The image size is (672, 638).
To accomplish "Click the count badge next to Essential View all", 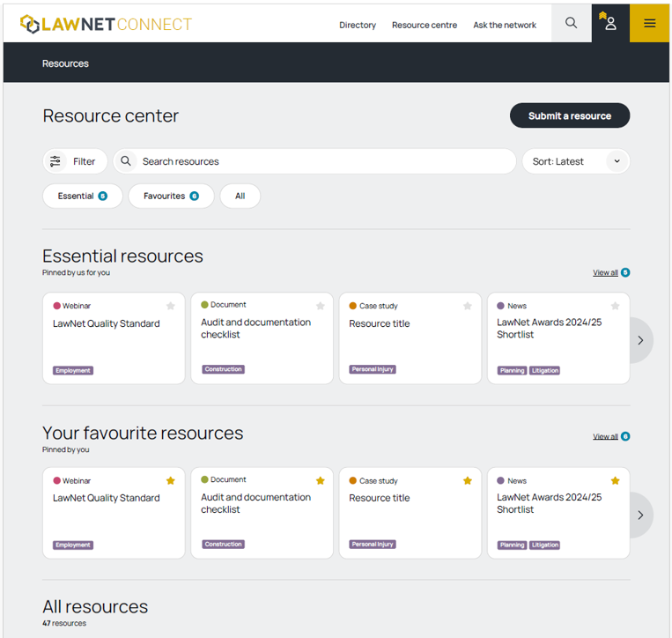I will click(625, 272).
